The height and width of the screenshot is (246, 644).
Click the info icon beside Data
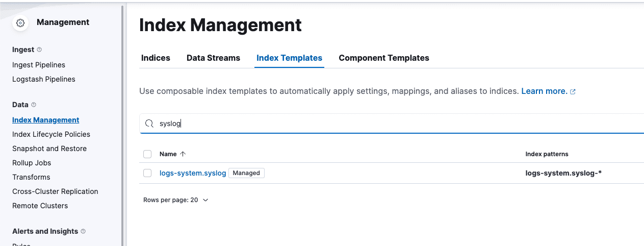coord(34,105)
